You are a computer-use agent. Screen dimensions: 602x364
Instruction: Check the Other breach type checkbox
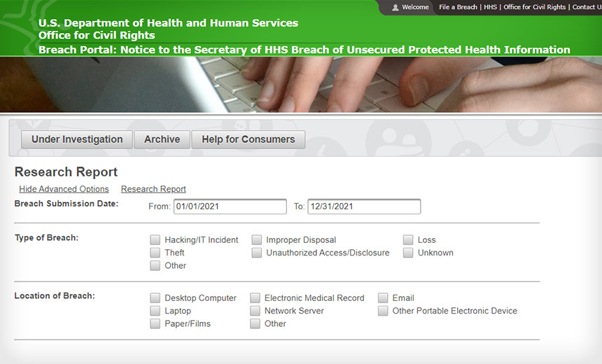tap(155, 266)
